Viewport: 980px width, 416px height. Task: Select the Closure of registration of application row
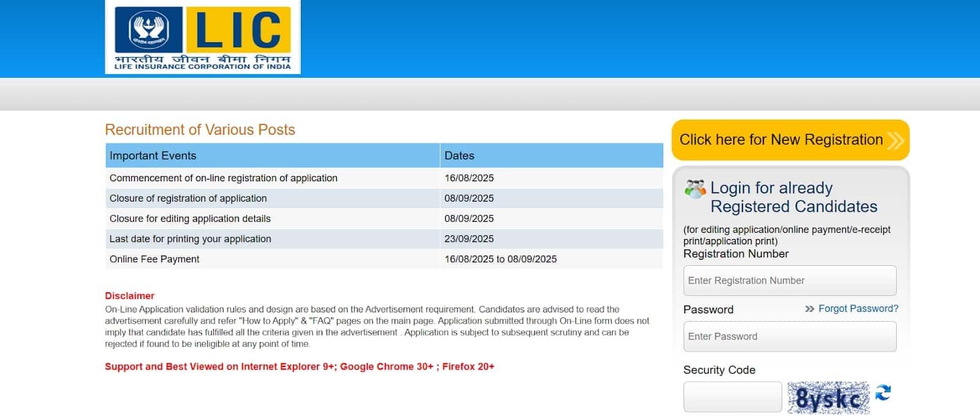(x=188, y=199)
